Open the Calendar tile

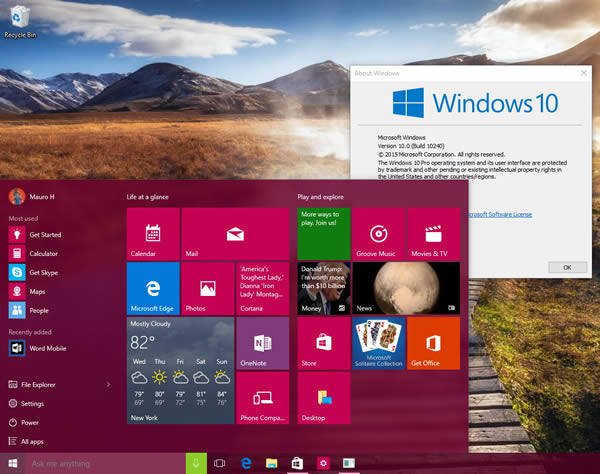(153, 234)
